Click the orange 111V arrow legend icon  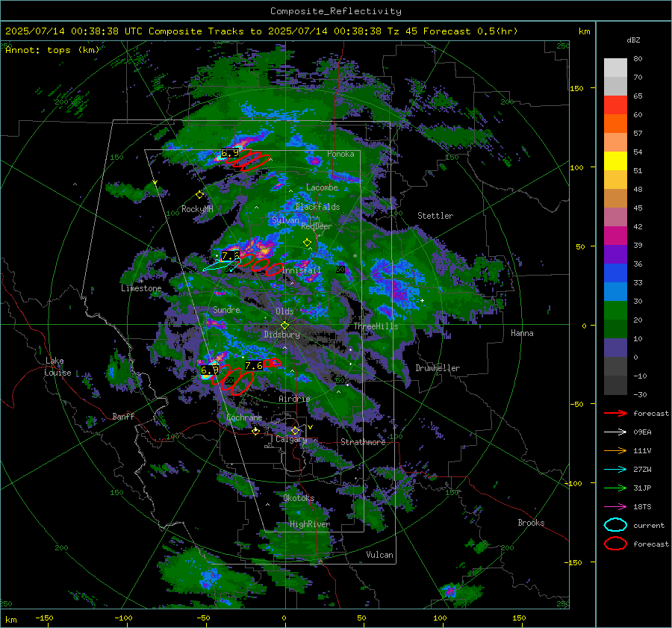pos(615,450)
